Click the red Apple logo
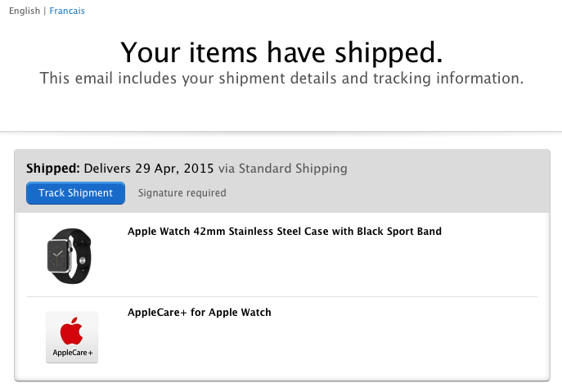The width and height of the screenshot is (562, 392). (x=72, y=331)
